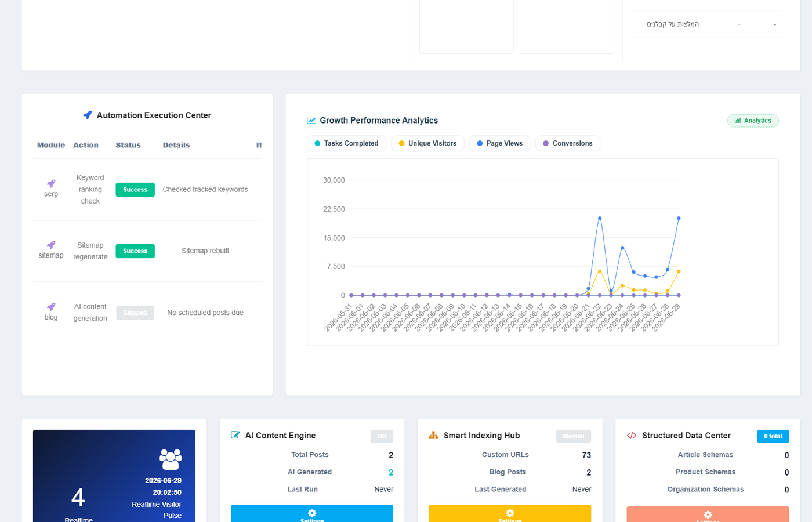Click the rocket icon beside Automation Execution Center
The height and width of the screenshot is (522, 812).
pos(88,115)
